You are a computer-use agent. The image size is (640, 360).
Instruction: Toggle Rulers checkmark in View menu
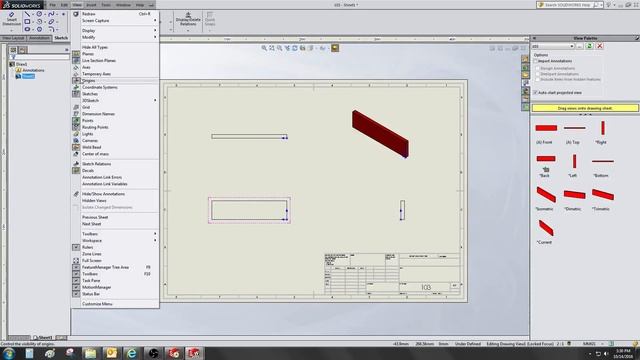click(x=76, y=247)
